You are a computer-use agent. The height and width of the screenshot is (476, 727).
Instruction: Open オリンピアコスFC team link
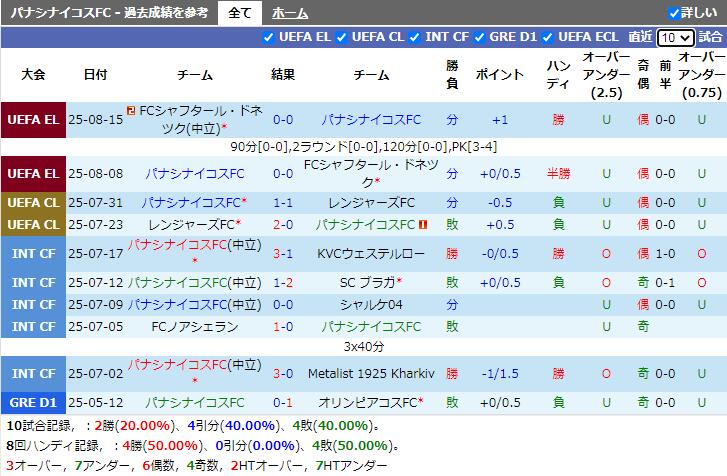point(368,402)
